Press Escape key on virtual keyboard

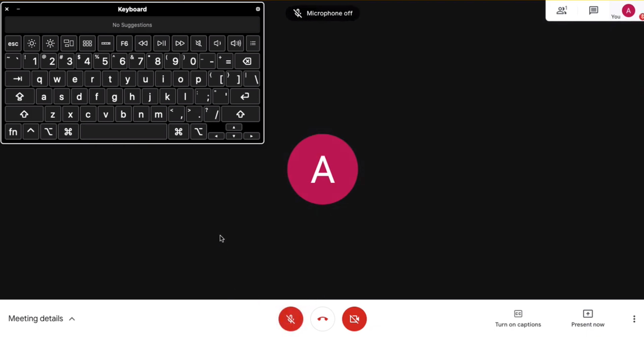tap(13, 43)
